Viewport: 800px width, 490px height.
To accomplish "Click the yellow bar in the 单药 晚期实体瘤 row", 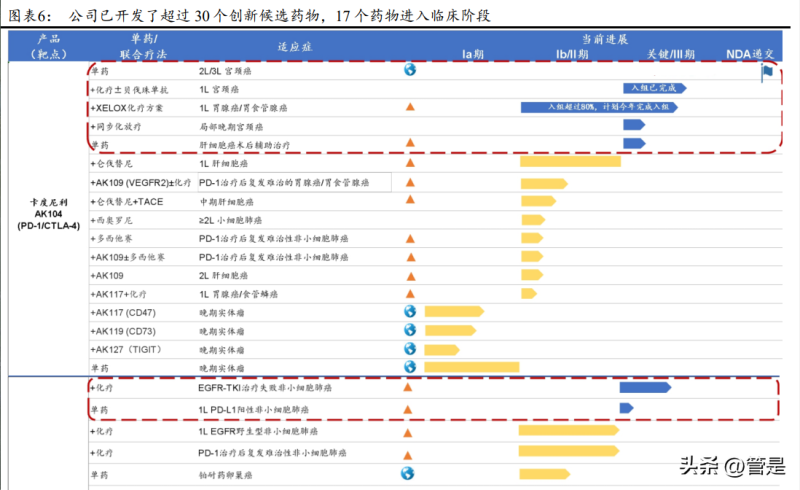I will coord(472,367).
